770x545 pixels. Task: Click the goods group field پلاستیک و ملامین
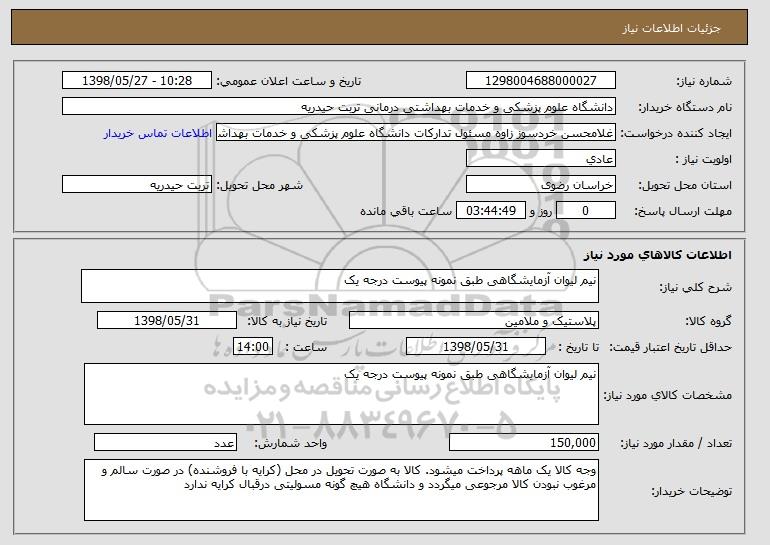tap(474, 321)
